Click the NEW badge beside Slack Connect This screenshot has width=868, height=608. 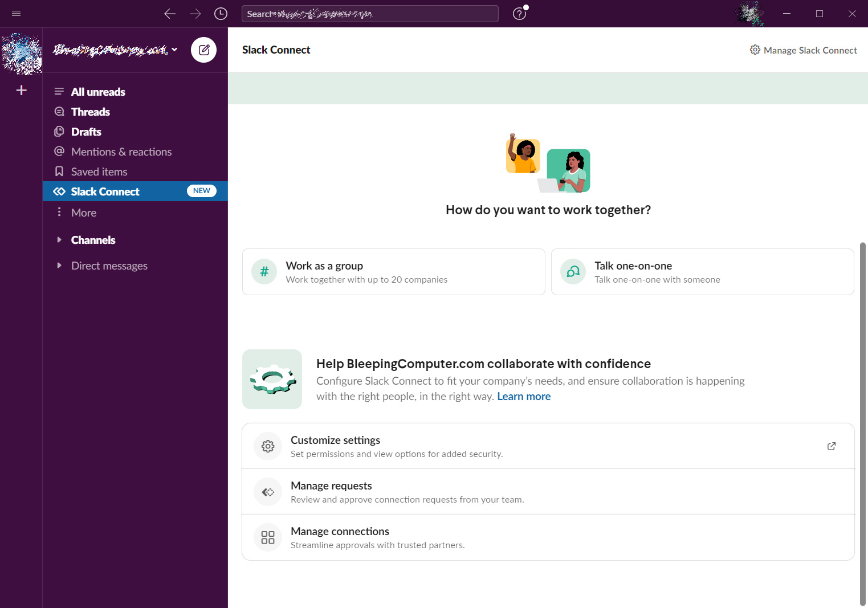pos(202,191)
